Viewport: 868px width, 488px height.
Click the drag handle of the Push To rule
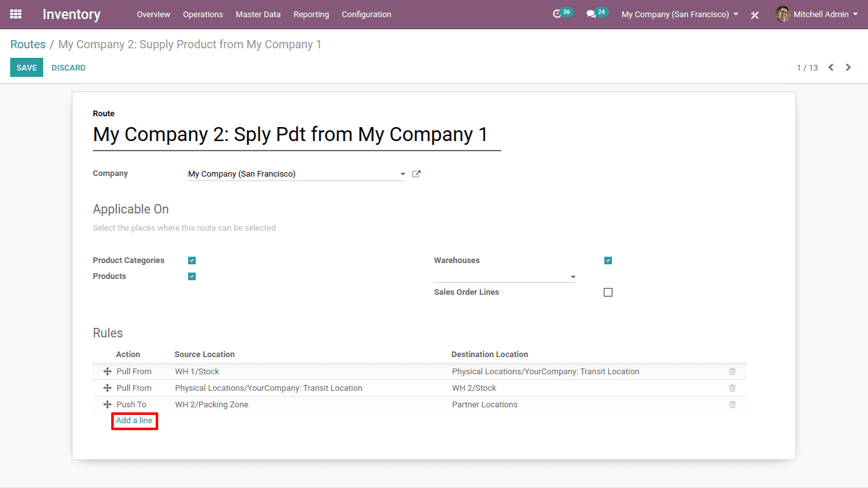[x=107, y=404]
